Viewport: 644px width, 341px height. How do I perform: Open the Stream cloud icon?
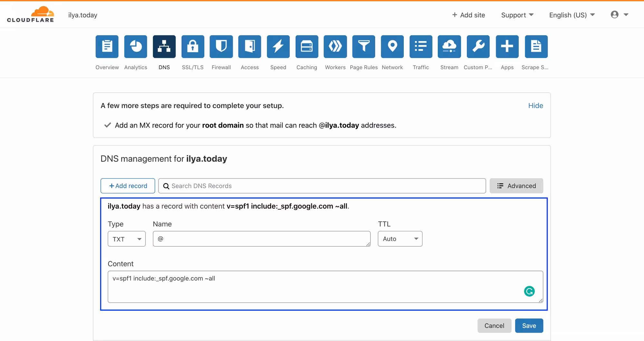click(x=450, y=47)
